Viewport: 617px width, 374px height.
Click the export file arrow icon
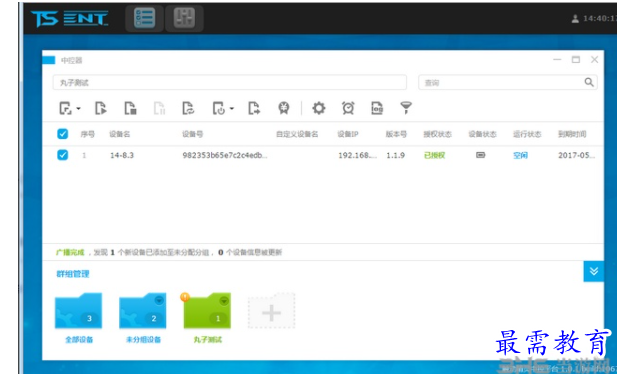[x=254, y=108]
